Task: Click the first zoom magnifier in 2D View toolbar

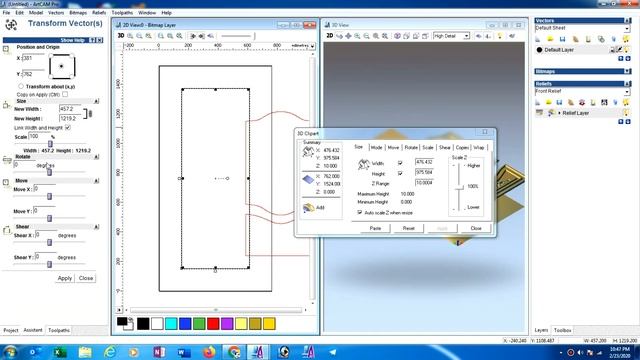Action: (130, 36)
